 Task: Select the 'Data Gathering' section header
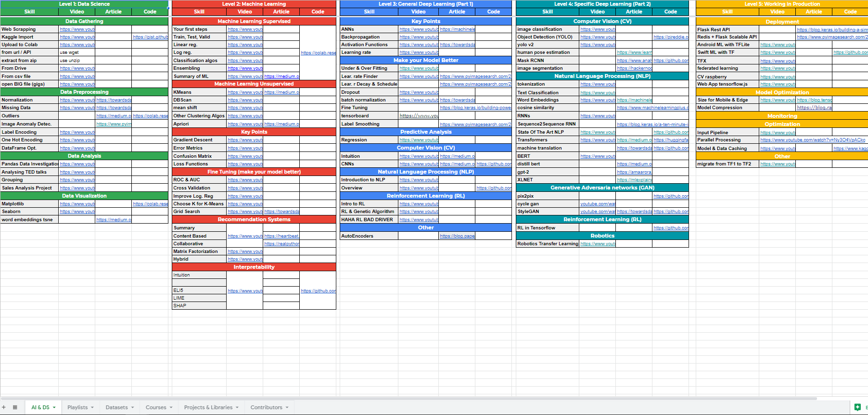pos(84,21)
